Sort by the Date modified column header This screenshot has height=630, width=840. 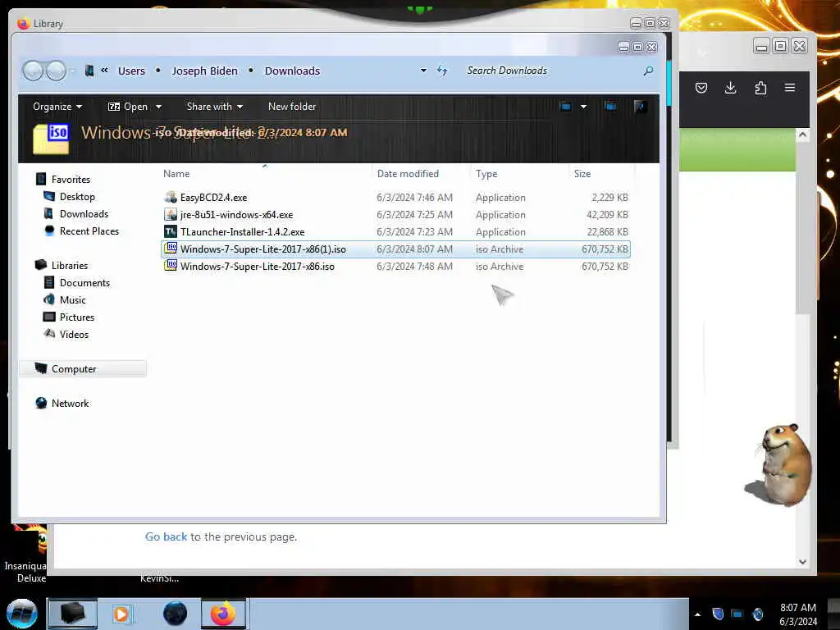click(x=408, y=174)
